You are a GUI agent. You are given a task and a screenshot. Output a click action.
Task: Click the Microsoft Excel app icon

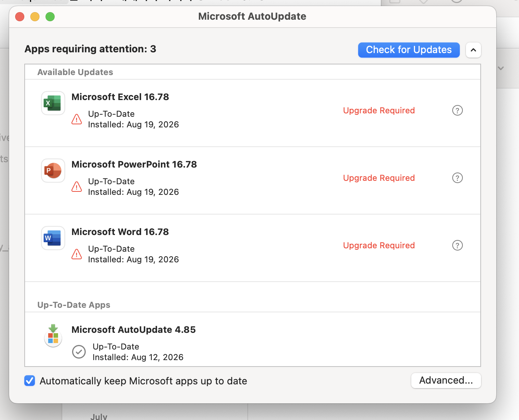pyautogui.click(x=53, y=103)
